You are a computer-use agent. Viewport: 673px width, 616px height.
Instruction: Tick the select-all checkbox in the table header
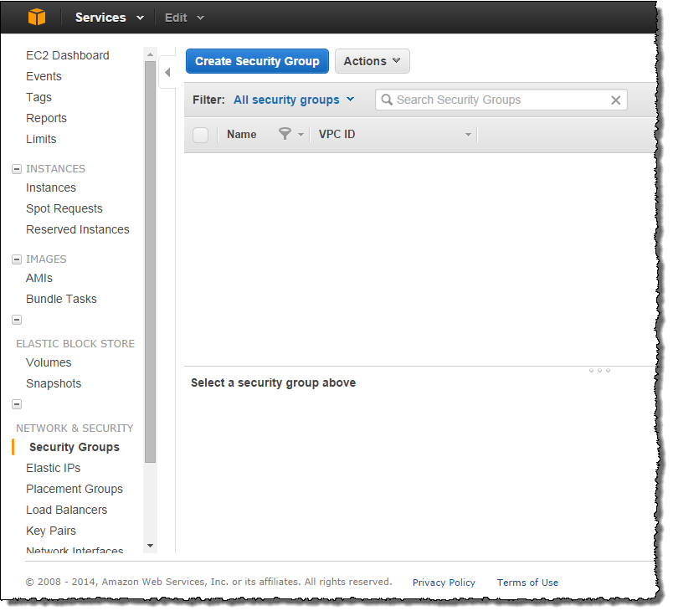pos(200,135)
